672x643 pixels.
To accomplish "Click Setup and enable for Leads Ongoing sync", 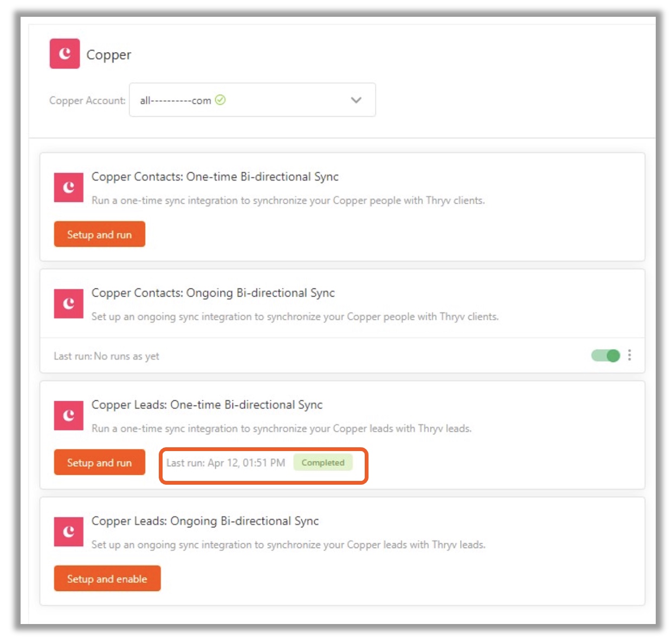I will [x=107, y=578].
